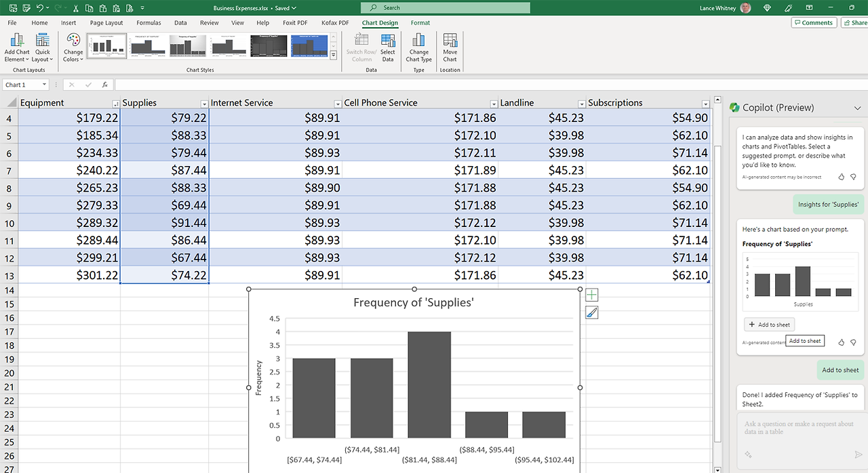The width and height of the screenshot is (868, 473).
Task: Click the Comments button
Action: click(813, 22)
